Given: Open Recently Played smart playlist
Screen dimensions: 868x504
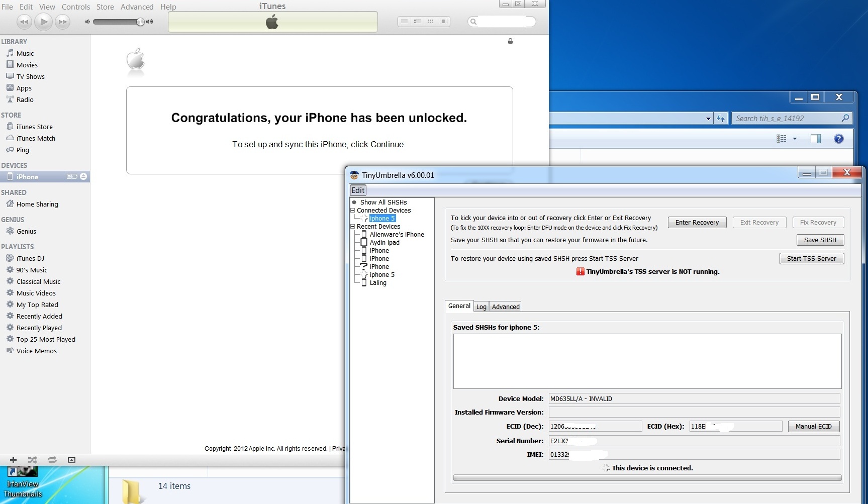Looking at the screenshot, I should click(x=39, y=328).
